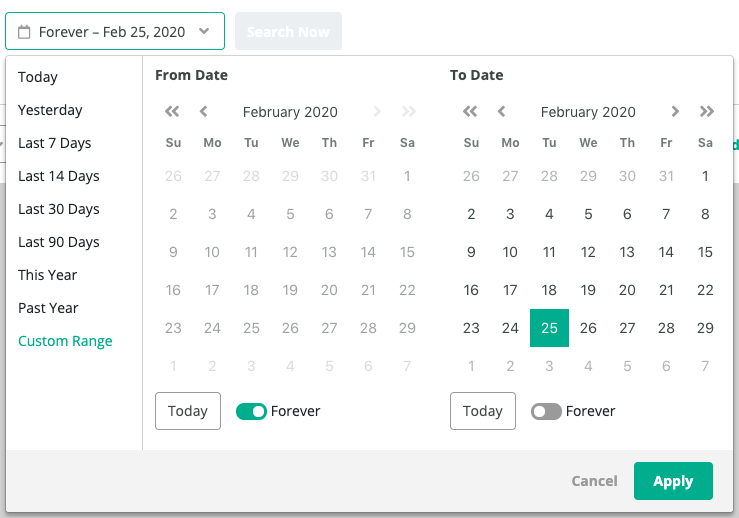Pick the Last 30 Days preset
This screenshot has width=739, height=518.
pyautogui.click(x=59, y=209)
